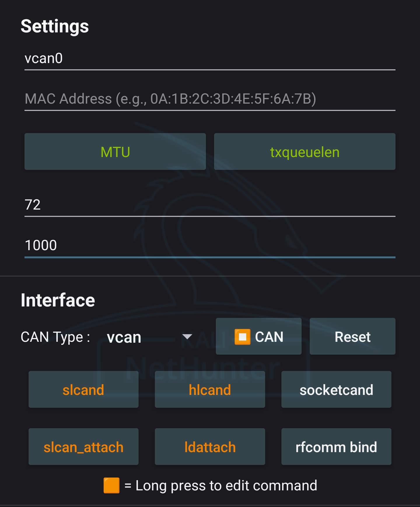Focus the vcan0 interface name field
The height and width of the screenshot is (507, 420).
[x=210, y=58]
